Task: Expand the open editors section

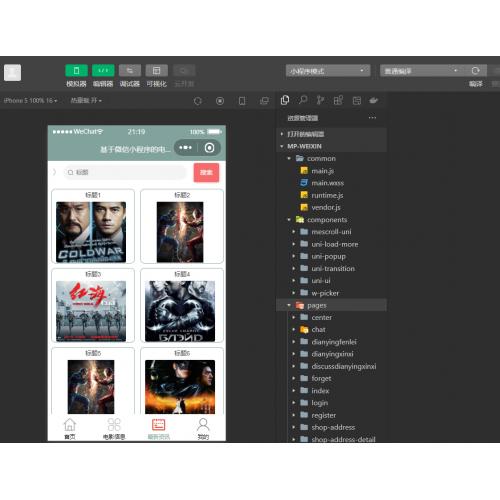Action: (332, 134)
